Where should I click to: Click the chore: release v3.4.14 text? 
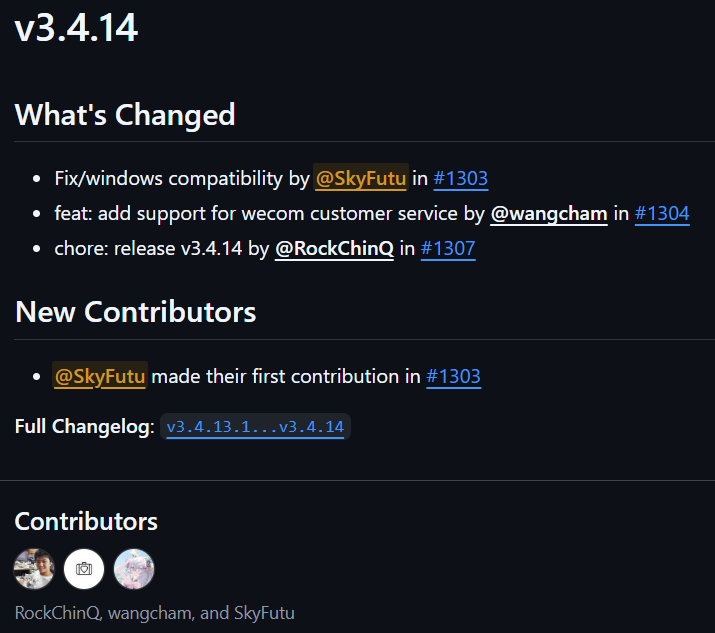(x=148, y=249)
